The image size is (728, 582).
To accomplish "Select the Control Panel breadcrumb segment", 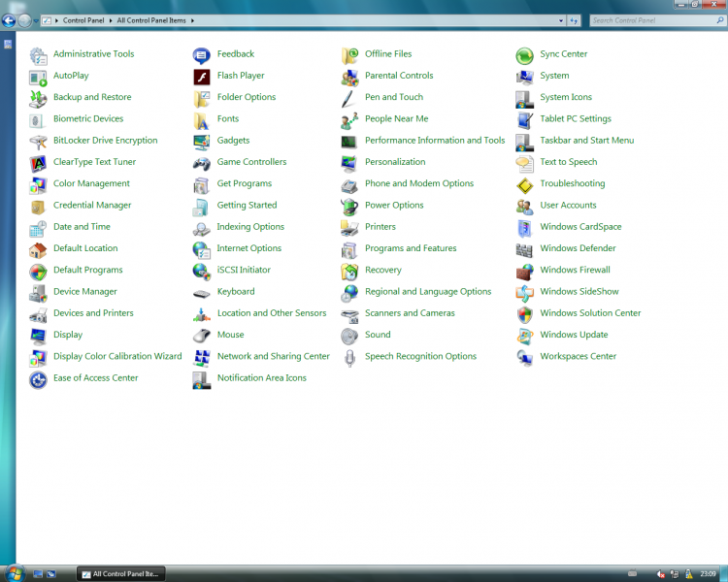I will 83,20.
